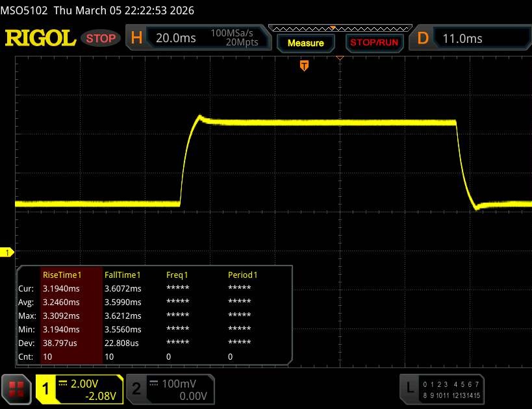Toggle channel 1 via its yellow label

point(45,388)
